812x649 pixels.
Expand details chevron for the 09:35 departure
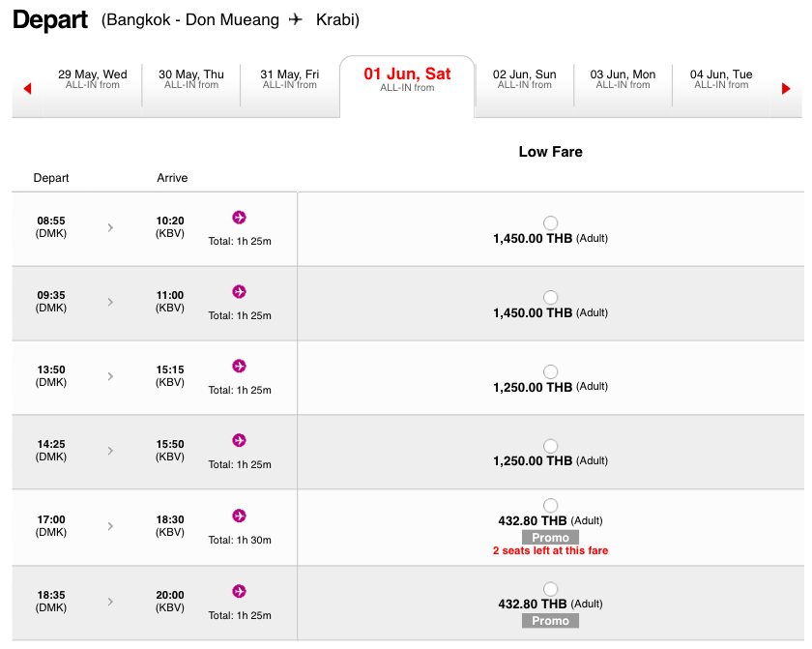pyautogui.click(x=110, y=302)
